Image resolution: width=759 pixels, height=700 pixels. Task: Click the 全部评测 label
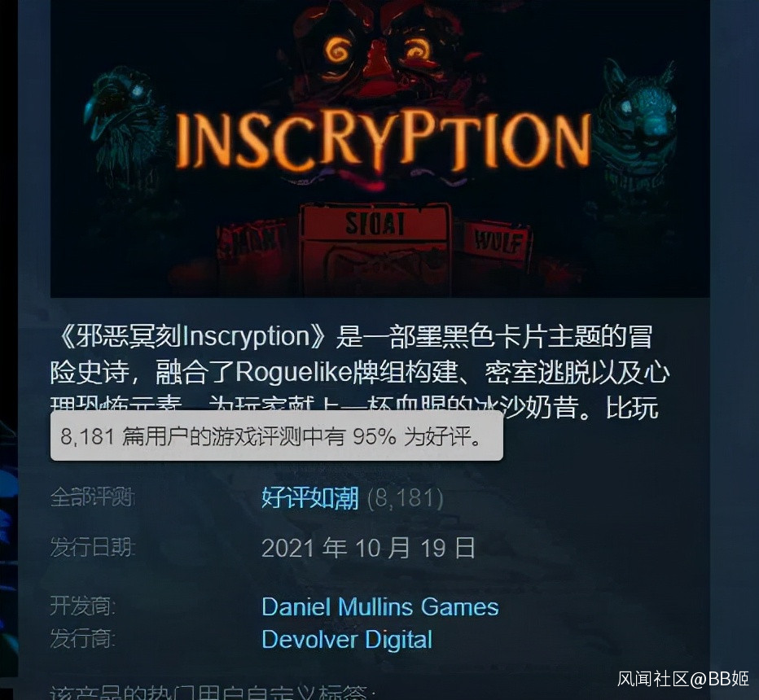pos(93,497)
